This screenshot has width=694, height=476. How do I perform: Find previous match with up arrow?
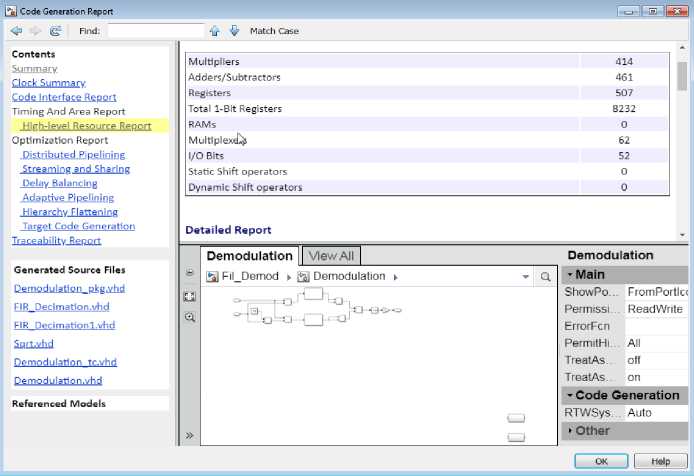click(215, 31)
